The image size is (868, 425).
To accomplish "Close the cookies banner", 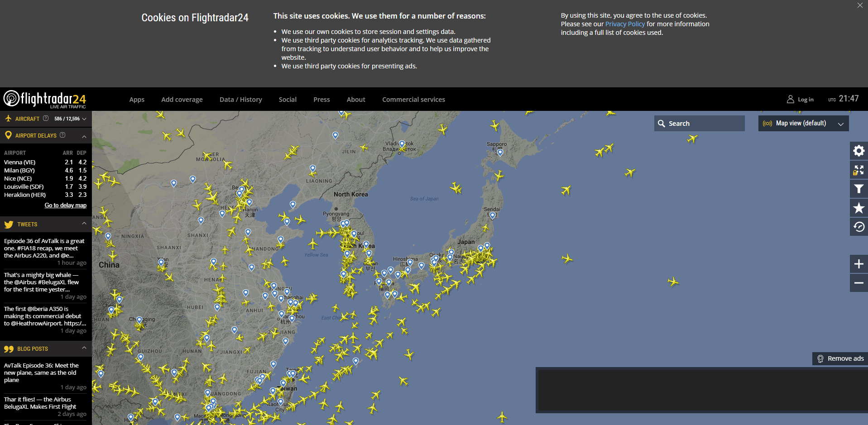I will tap(859, 5).
